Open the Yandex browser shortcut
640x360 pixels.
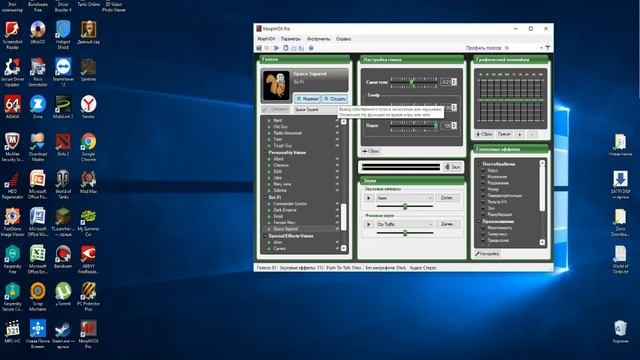tap(88, 107)
